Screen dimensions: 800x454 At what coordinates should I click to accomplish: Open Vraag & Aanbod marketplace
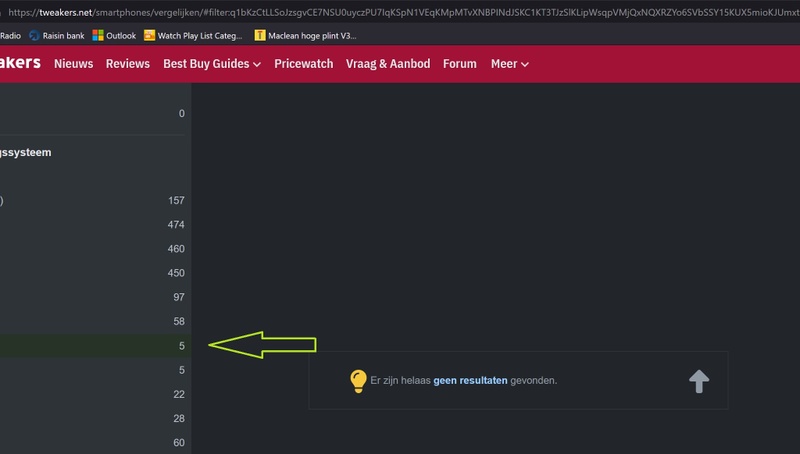tap(388, 64)
